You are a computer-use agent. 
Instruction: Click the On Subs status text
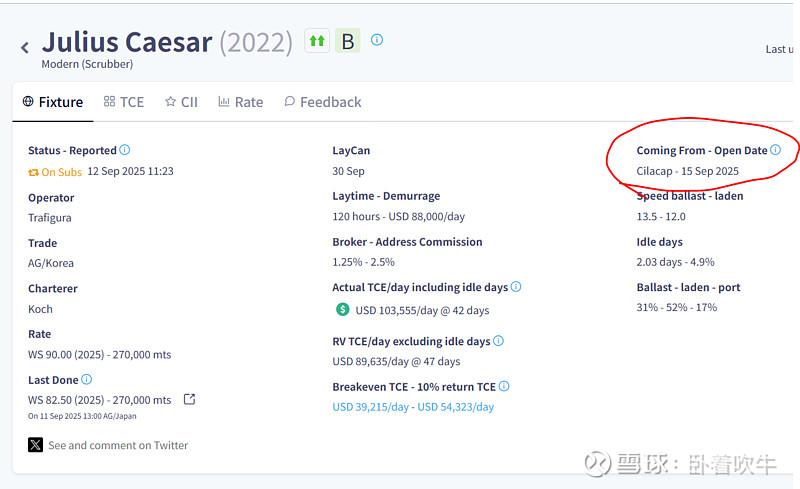click(61, 173)
